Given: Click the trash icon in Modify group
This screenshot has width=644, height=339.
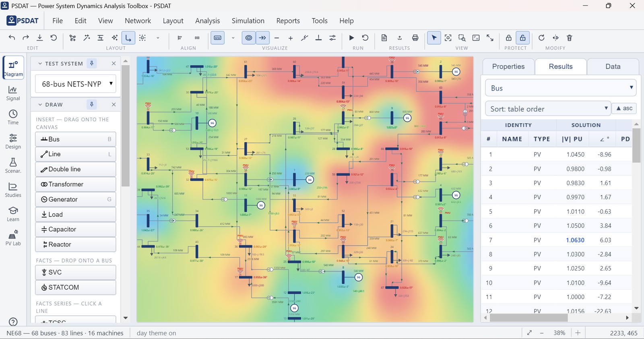Looking at the screenshot, I should pos(570,38).
